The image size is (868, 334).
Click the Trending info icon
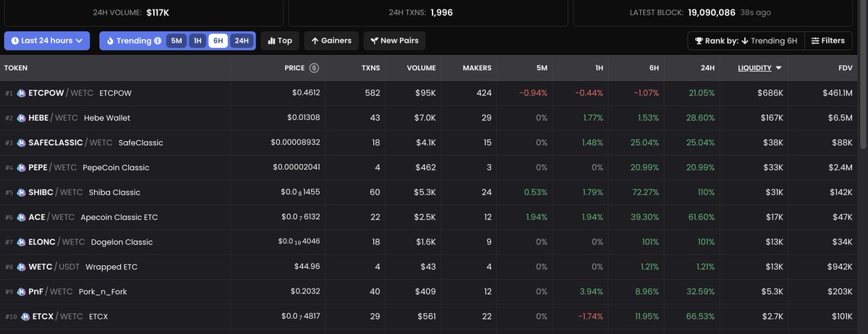(x=158, y=41)
